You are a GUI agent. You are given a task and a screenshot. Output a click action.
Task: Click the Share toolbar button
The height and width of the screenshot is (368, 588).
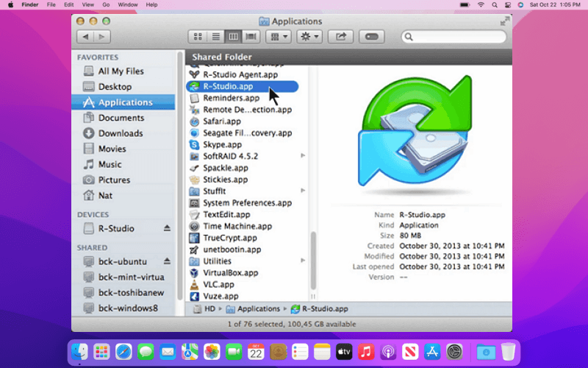pyautogui.click(x=340, y=37)
